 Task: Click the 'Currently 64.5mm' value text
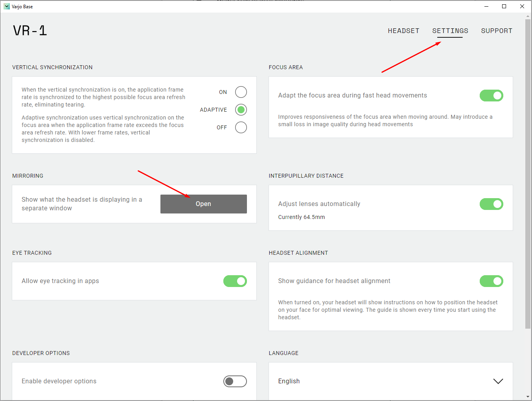[x=302, y=217]
